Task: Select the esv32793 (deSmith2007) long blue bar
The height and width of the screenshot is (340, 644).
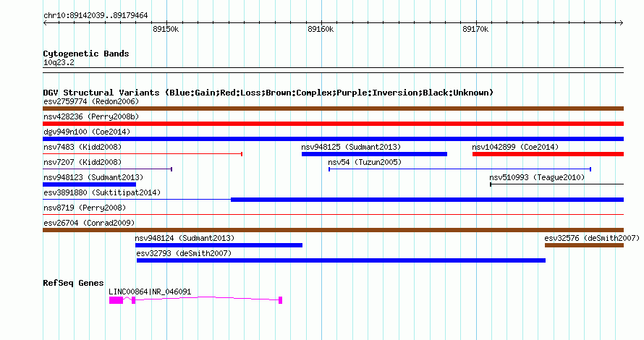Action: click(x=341, y=260)
